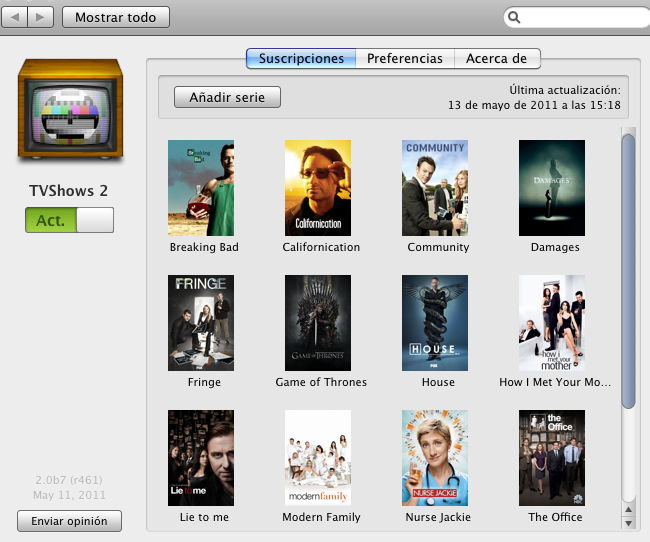Viewport: 650px width, 542px height.
Task: Click the TVShows 2 name label
Action: (x=68, y=191)
